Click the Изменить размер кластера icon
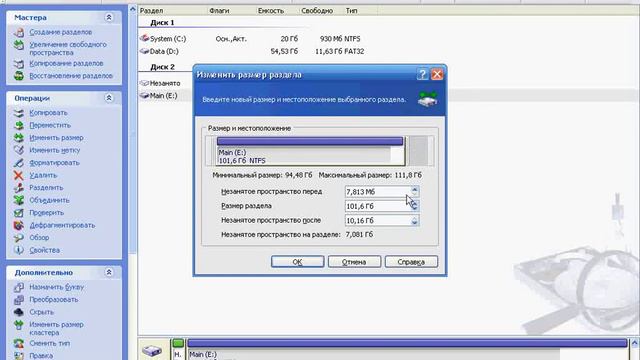The width and height of the screenshot is (640, 360). pyautogui.click(x=19, y=325)
